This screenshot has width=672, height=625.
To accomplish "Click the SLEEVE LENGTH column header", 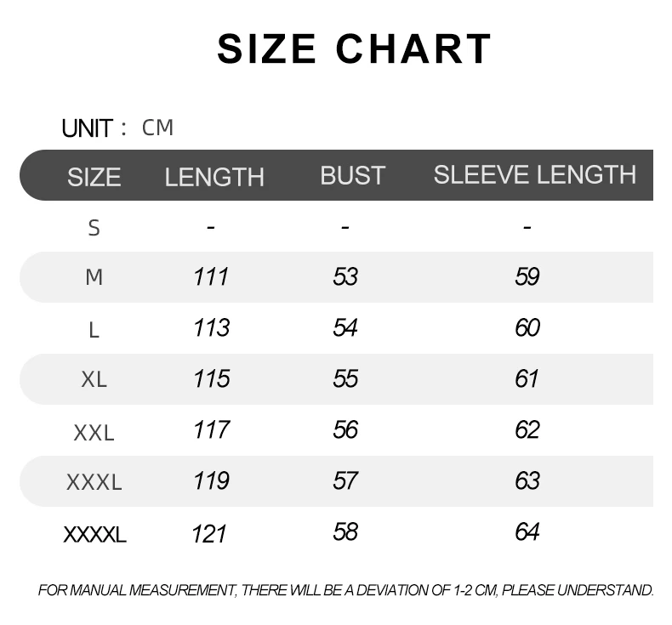I will (x=535, y=174).
